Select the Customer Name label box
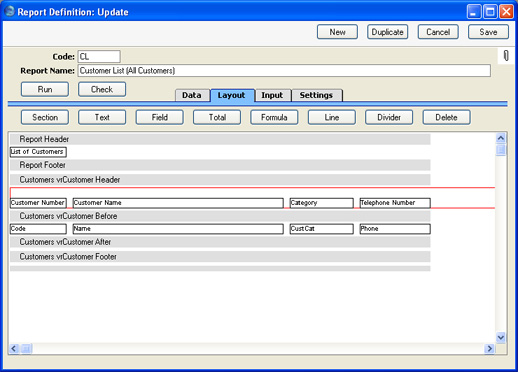This screenshot has height=372, width=518. [178, 203]
